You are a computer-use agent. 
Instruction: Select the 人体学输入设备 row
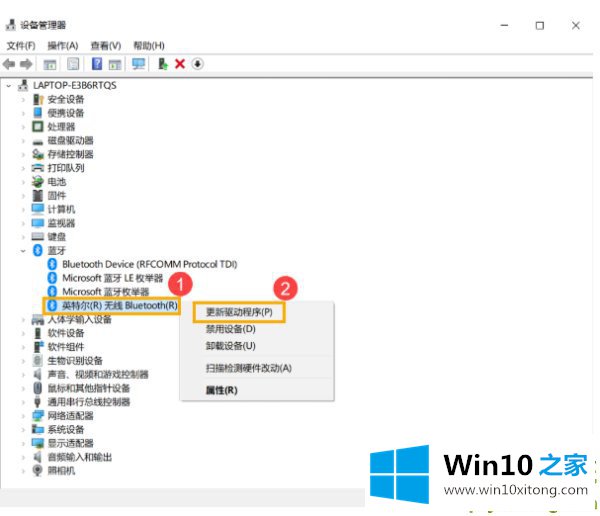tap(80, 320)
